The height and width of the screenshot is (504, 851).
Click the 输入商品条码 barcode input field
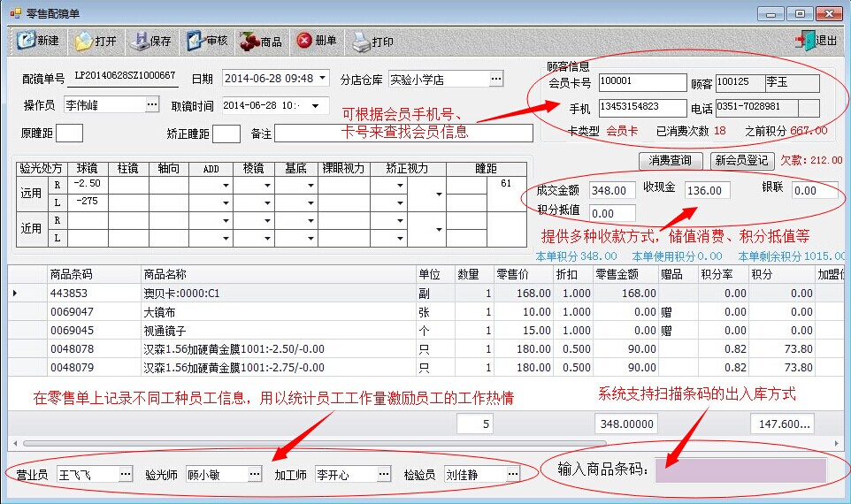(740, 470)
